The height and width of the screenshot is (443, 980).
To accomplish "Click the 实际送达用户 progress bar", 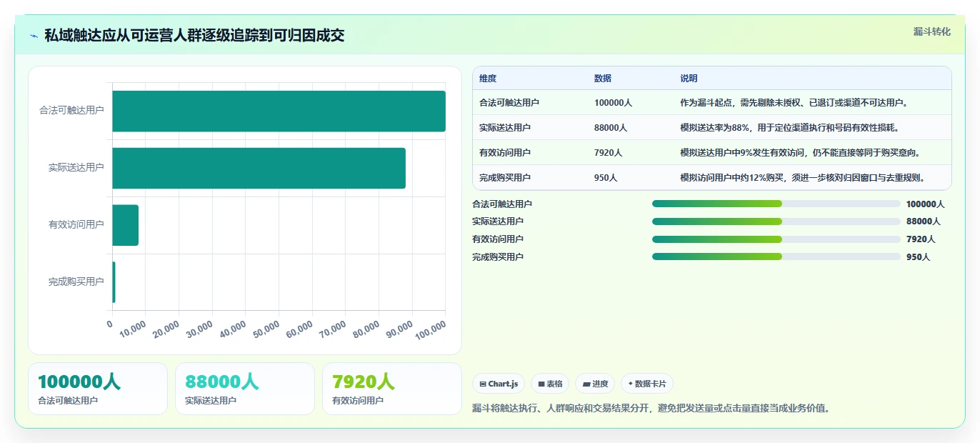I will pos(776,221).
